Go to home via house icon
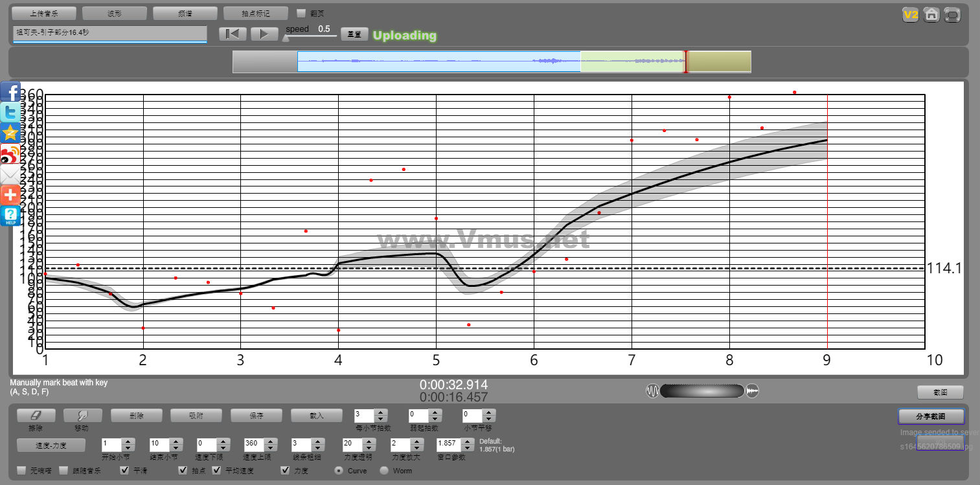Viewport: 980px width, 485px height. pos(931,14)
